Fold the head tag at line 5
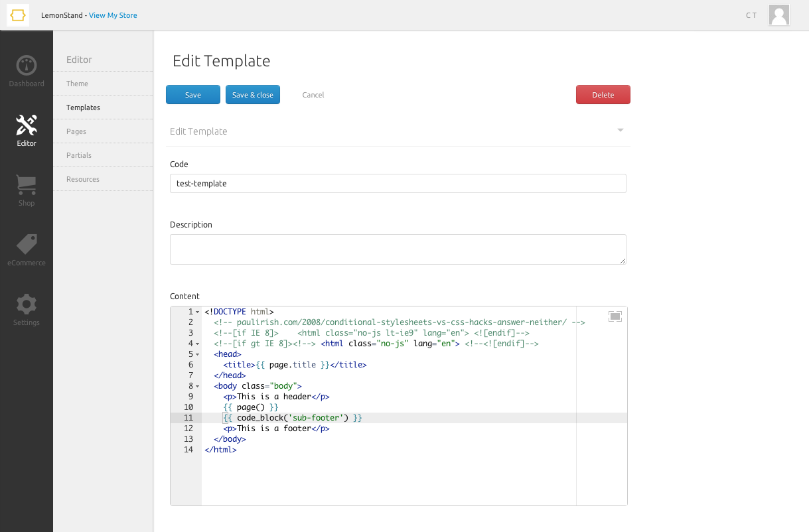The height and width of the screenshot is (532, 809). coord(198,354)
